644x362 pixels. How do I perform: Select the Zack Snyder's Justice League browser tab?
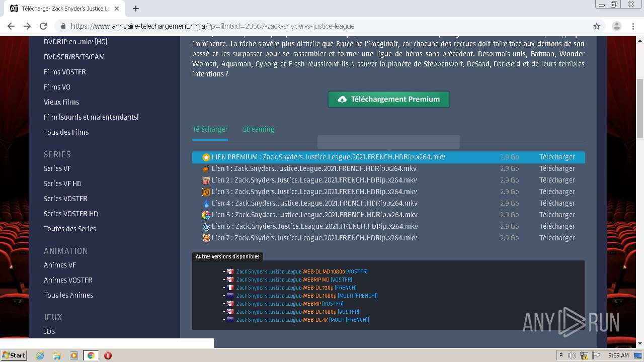coord(65,9)
